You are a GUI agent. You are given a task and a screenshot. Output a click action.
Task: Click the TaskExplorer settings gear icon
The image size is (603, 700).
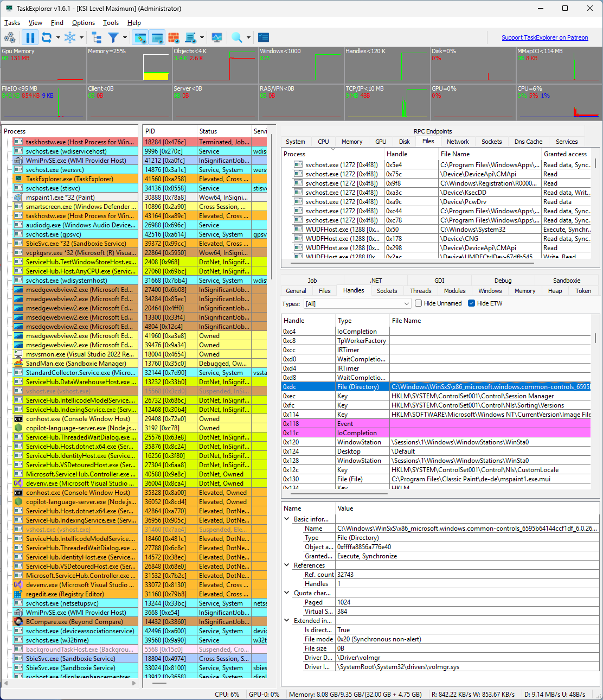pos(9,37)
